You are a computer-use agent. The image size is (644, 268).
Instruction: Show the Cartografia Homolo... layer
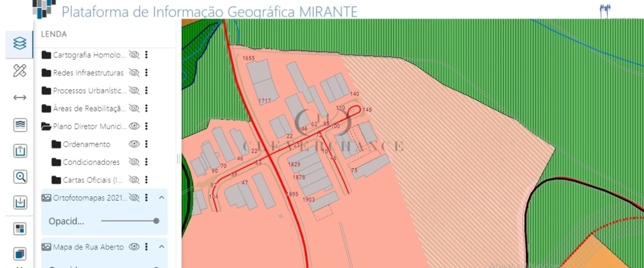click(x=134, y=55)
